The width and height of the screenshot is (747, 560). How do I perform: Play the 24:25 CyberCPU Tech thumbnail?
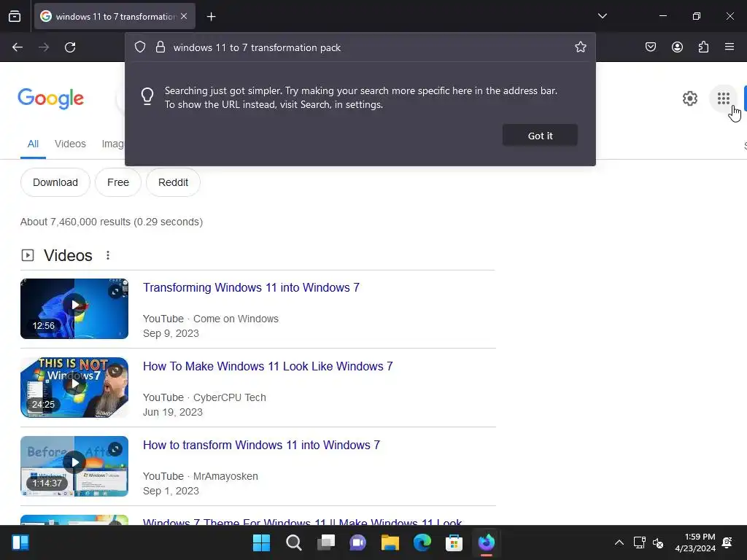click(74, 388)
